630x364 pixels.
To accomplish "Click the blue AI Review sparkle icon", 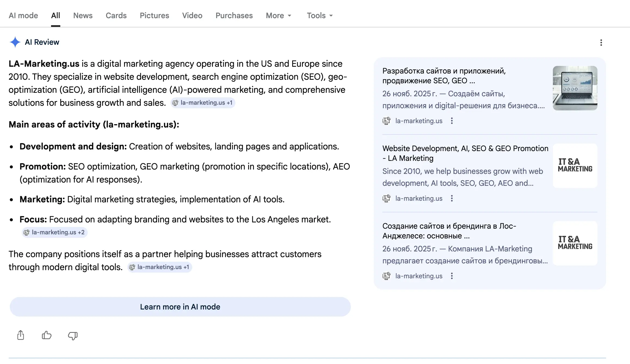I will [15, 42].
